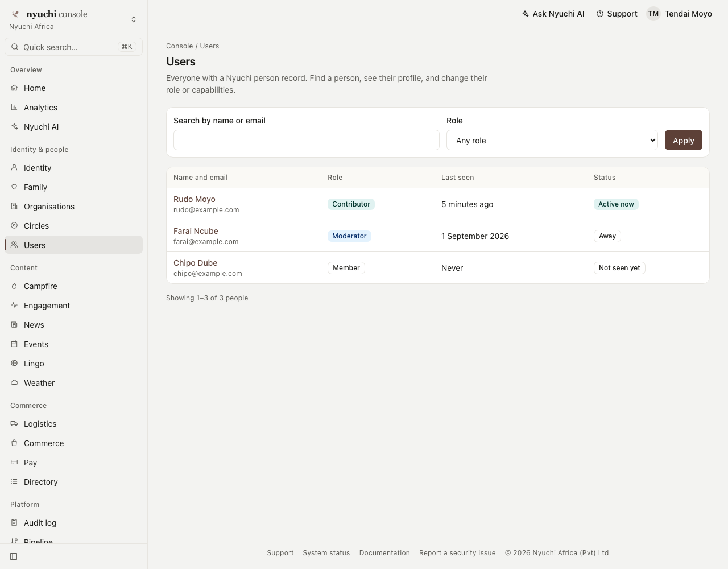Screen dimensions: 728x569
Task: Open the Role filter dropdown
Action: click(552, 141)
